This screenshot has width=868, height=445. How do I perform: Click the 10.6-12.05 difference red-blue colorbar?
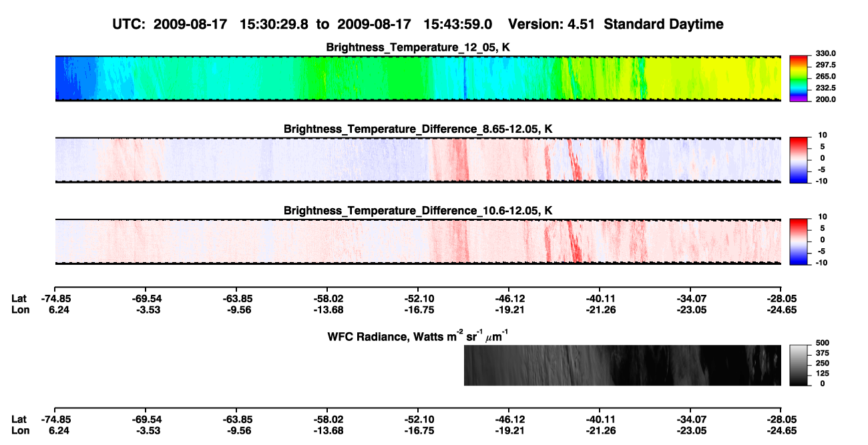point(799,240)
